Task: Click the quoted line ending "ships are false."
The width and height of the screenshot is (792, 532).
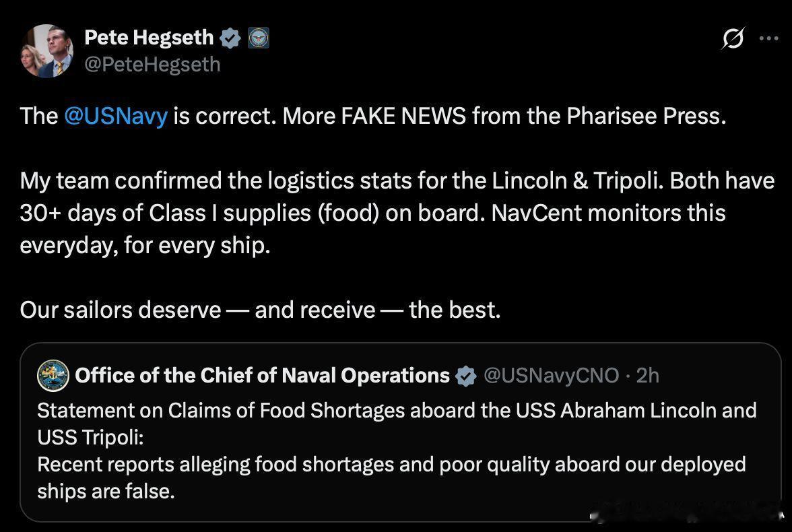Action: click(106, 492)
